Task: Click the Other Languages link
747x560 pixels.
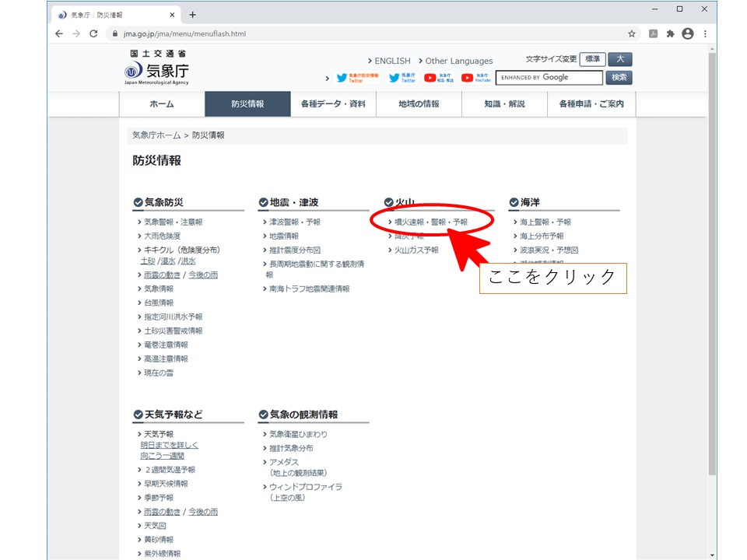Action: (458, 61)
